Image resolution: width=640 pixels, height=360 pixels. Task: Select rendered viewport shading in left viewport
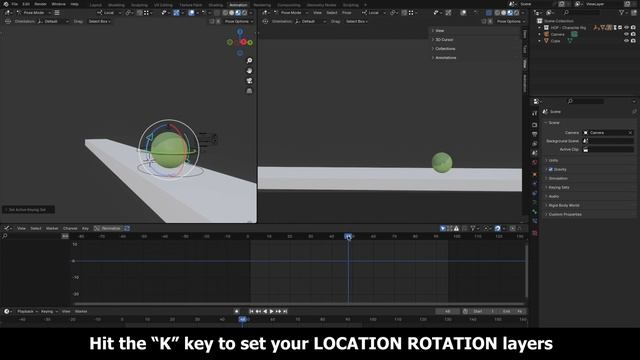click(244, 13)
